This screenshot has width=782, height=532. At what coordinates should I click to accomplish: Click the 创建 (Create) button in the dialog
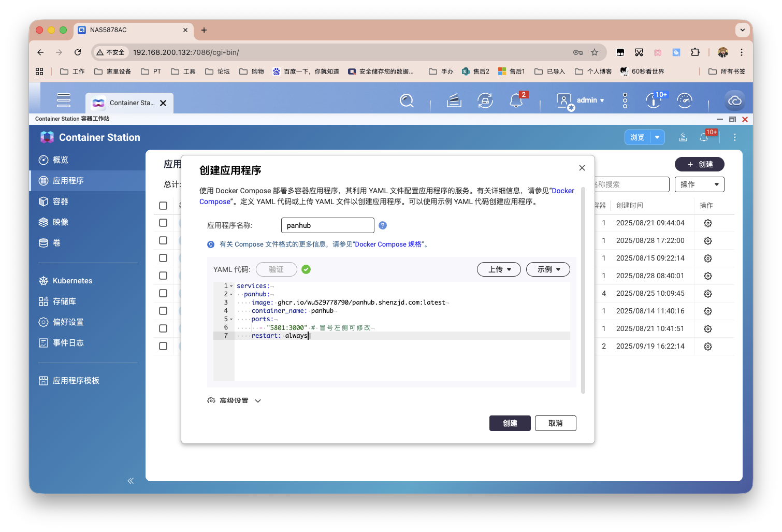click(510, 423)
